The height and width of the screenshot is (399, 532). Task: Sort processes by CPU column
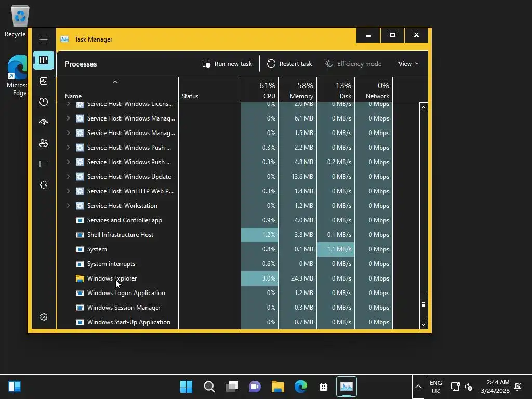point(260,89)
